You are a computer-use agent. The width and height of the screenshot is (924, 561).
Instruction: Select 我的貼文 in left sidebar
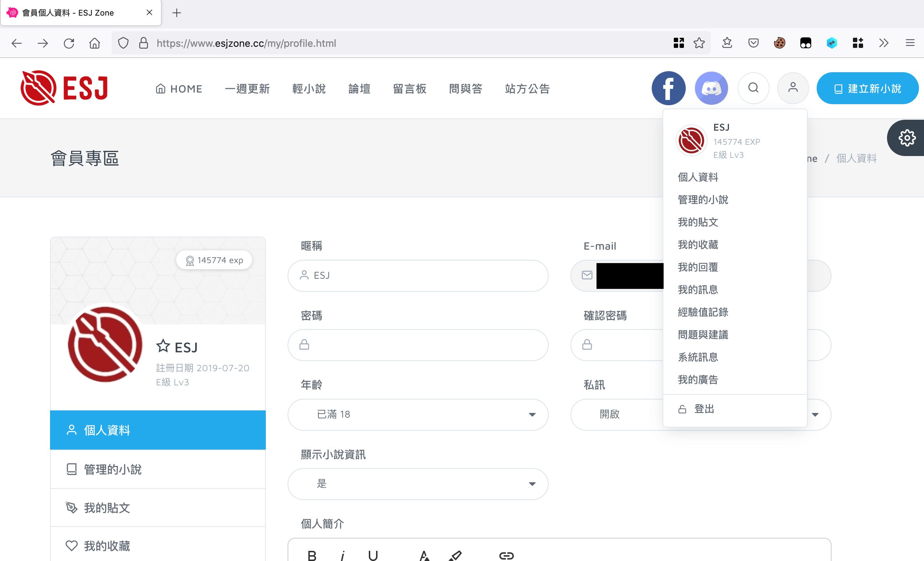tap(158, 507)
